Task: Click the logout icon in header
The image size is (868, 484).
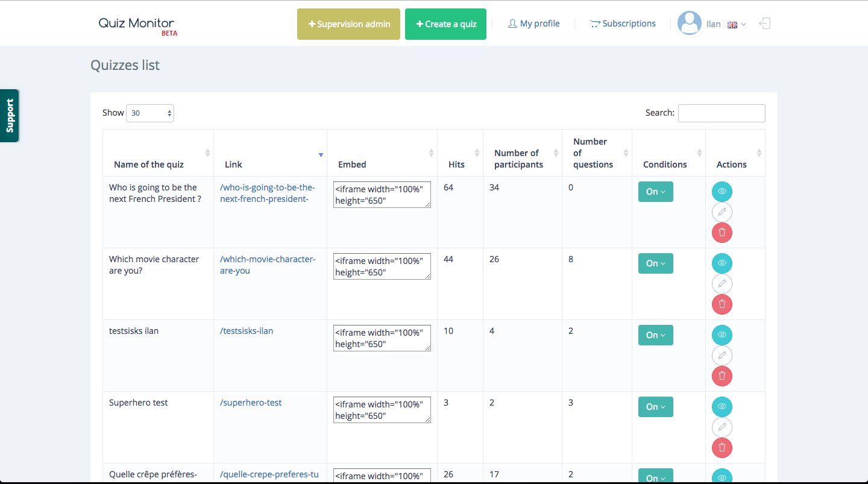Action: (764, 24)
